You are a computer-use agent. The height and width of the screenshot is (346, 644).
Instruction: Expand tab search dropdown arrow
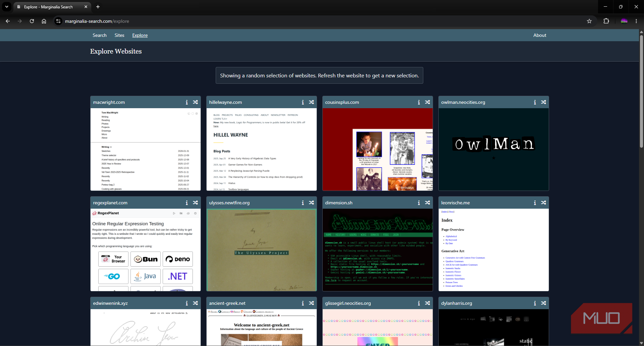pos(7,7)
